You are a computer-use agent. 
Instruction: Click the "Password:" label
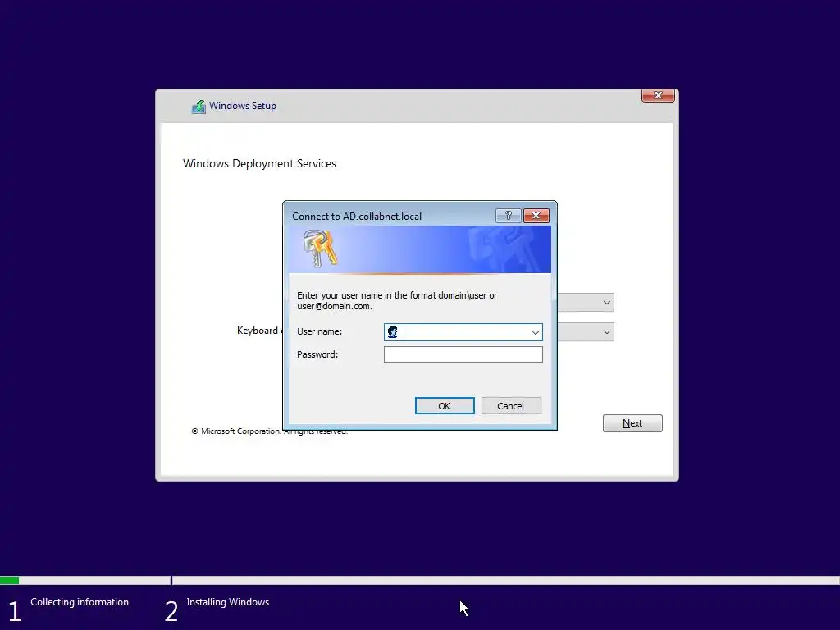[x=317, y=354]
